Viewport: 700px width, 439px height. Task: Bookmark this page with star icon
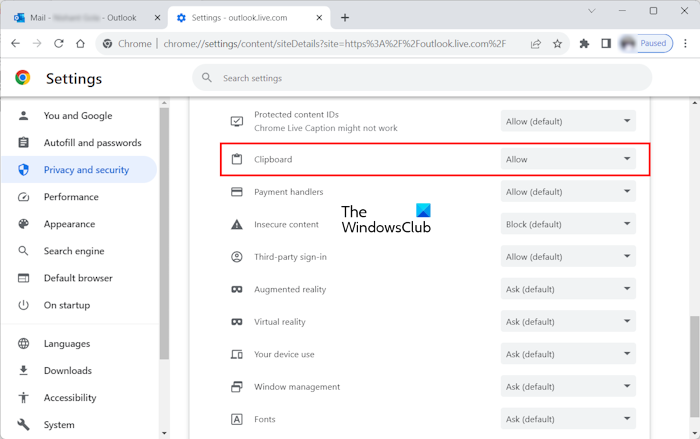coord(557,43)
